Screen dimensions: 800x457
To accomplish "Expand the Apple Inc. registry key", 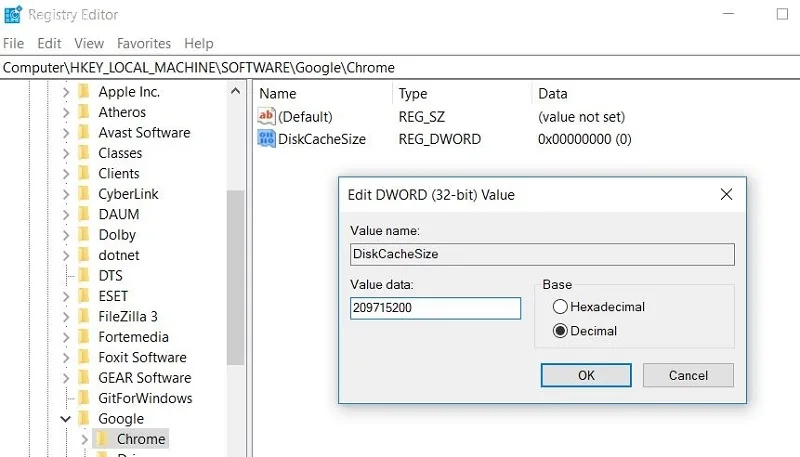I will [66, 92].
